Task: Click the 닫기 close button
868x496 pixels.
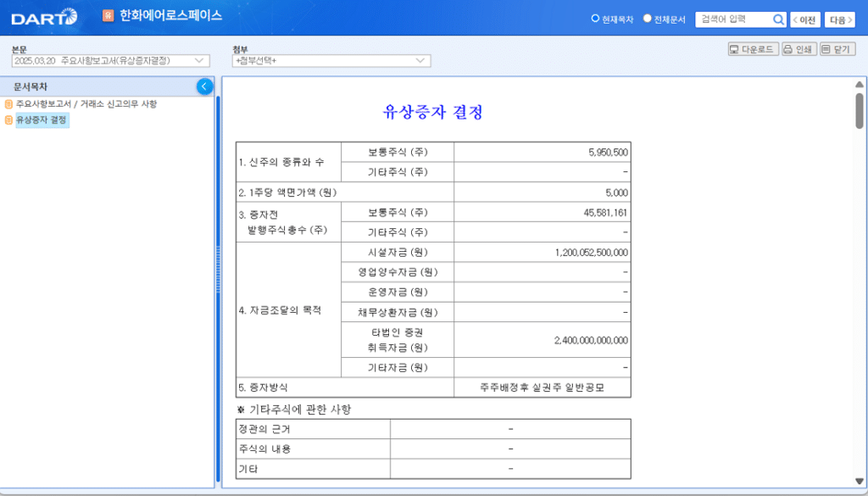Action: click(837, 49)
